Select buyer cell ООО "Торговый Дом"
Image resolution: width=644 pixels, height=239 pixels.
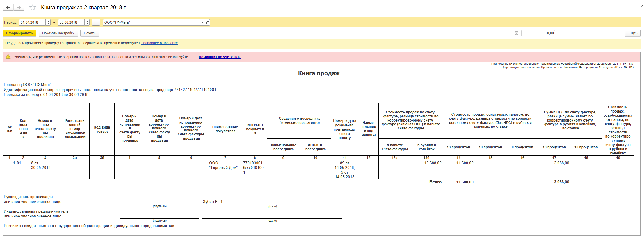225,170
